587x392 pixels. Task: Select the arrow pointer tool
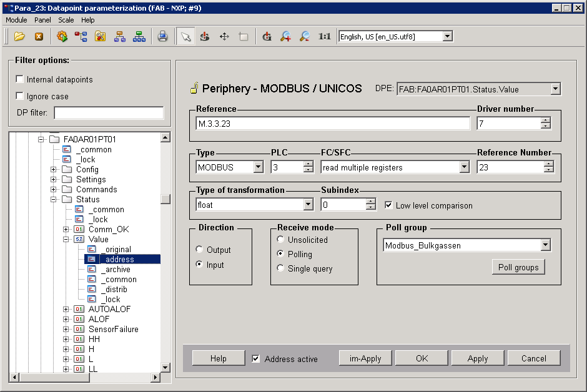tap(185, 36)
